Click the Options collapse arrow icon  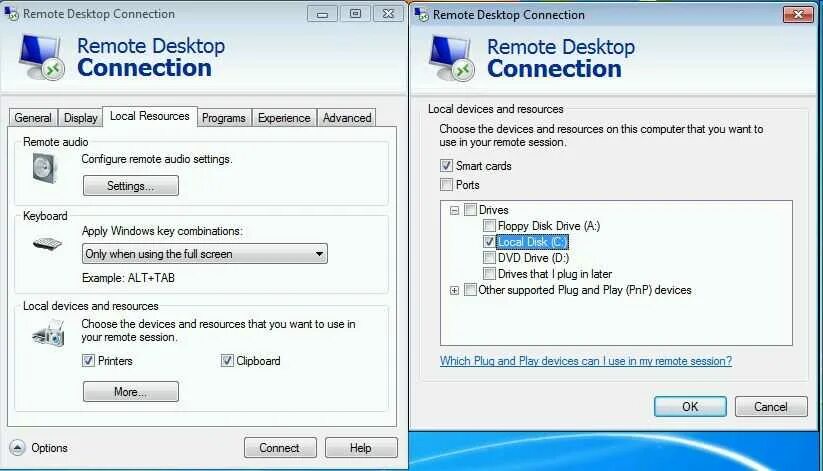coord(17,447)
